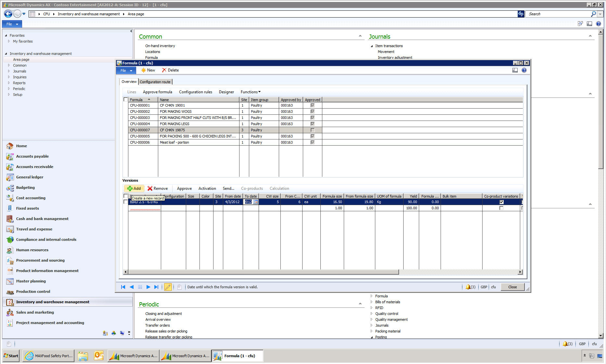Click the area page vertical scrollbar
606x364 pixels.
(600, 101)
